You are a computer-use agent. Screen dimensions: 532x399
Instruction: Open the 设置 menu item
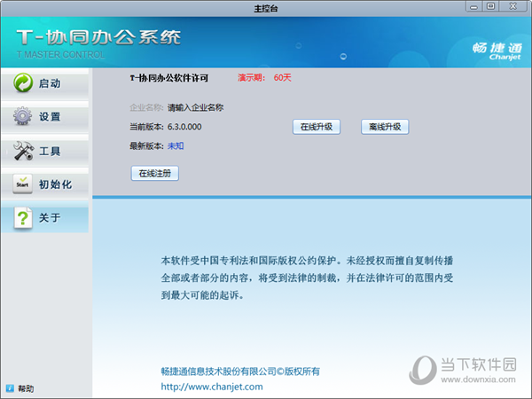coord(45,116)
